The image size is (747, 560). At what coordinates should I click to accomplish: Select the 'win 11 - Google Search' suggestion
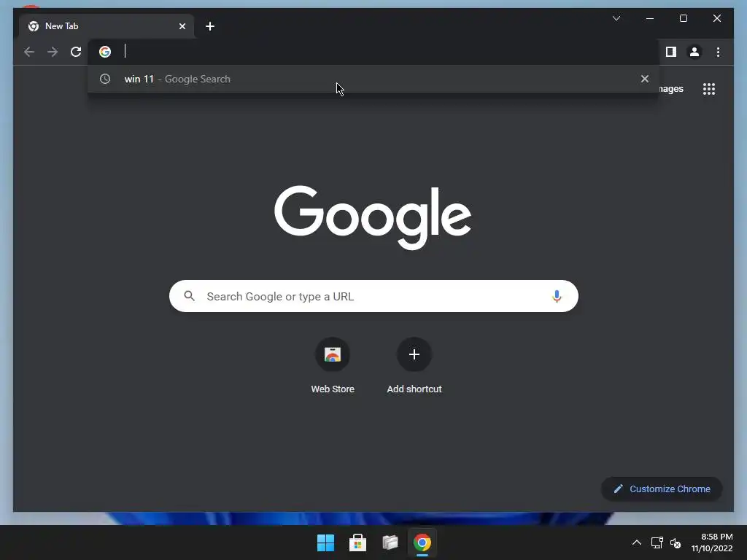(373, 79)
